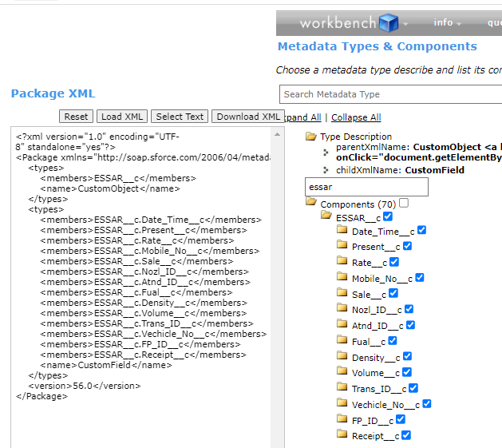Screen dimensions: 502x448
Task: Uncheck the Vechicle_No__c checkbox
Action: click(427, 404)
